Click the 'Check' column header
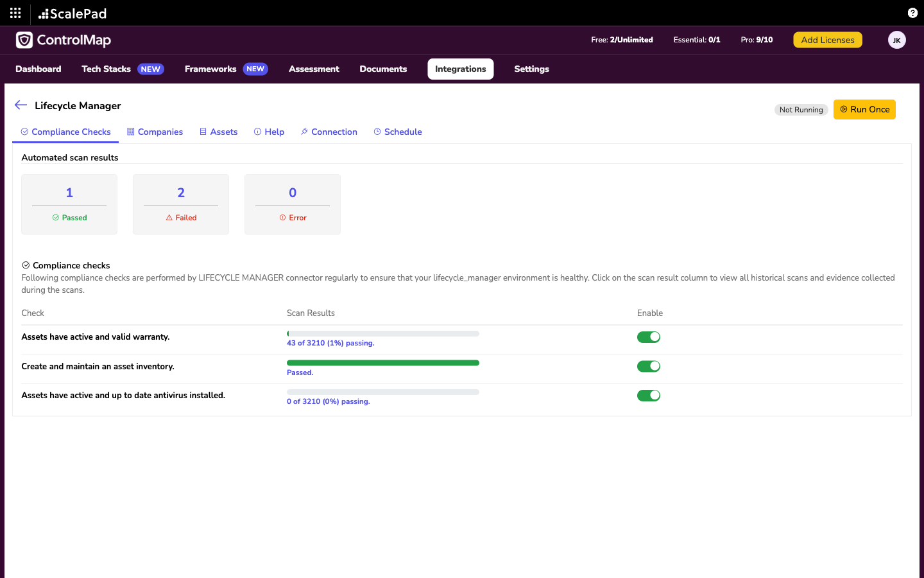Viewport: 924px width, 578px height. (x=33, y=313)
